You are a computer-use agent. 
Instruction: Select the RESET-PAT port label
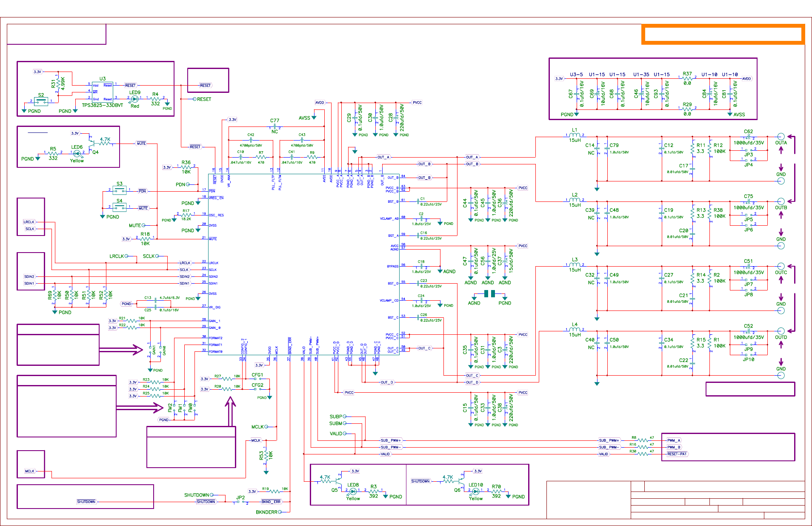[677, 454]
